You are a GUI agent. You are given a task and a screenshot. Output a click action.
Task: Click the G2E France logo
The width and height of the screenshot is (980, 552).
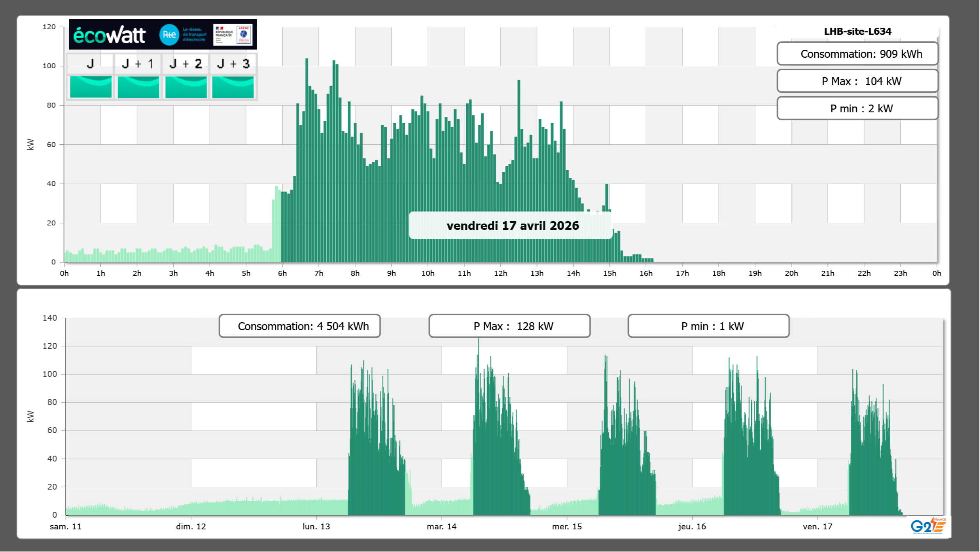[928, 526]
